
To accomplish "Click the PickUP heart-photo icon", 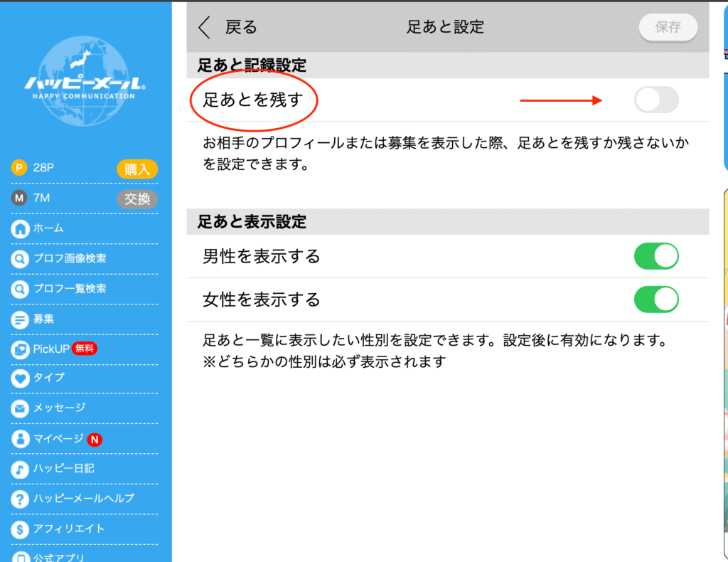I will click(x=20, y=349).
